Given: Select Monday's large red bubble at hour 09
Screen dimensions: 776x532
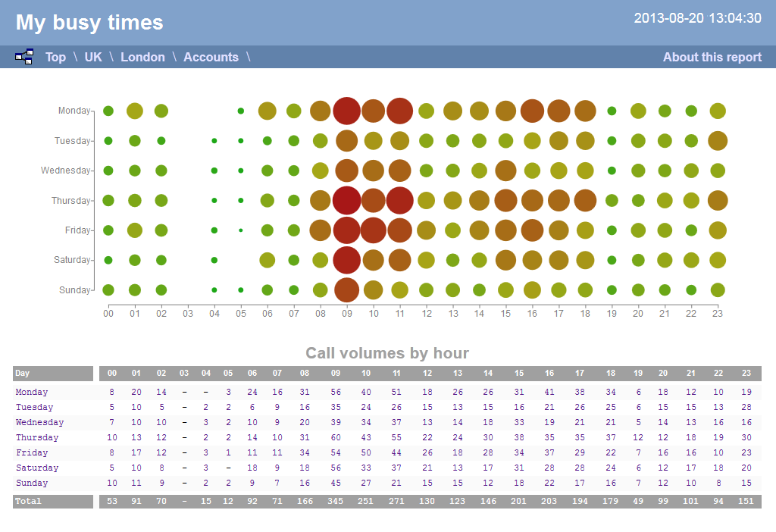Looking at the screenshot, I should (347, 111).
